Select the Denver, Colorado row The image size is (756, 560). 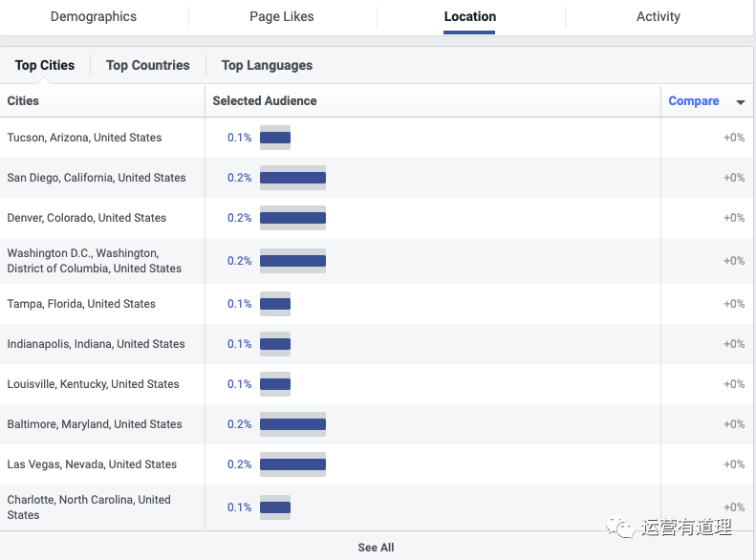click(x=87, y=218)
